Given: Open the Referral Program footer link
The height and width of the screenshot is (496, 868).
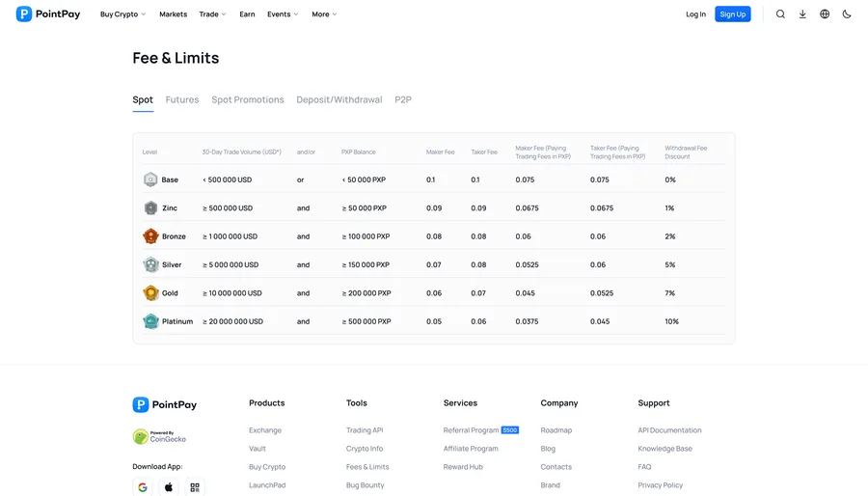Looking at the screenshot, I should pyautogui.click(x=471, y=430).
